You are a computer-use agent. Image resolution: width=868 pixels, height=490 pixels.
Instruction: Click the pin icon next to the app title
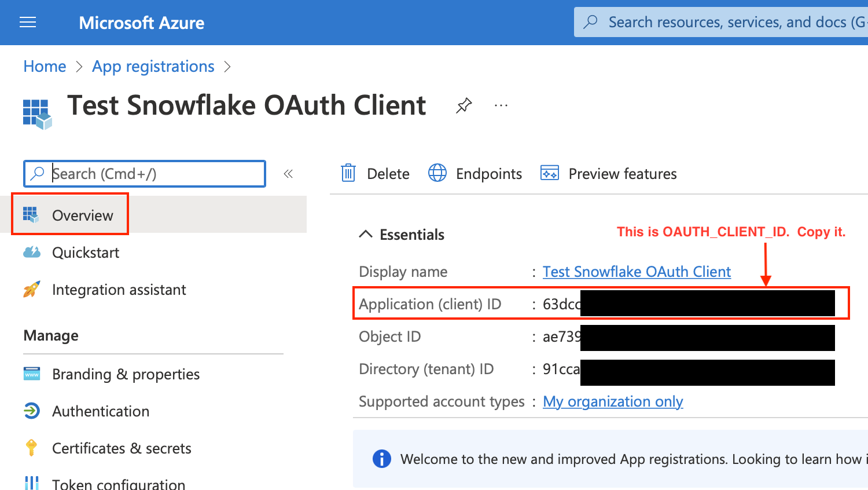pyautogui.click(x=464, y=105)
